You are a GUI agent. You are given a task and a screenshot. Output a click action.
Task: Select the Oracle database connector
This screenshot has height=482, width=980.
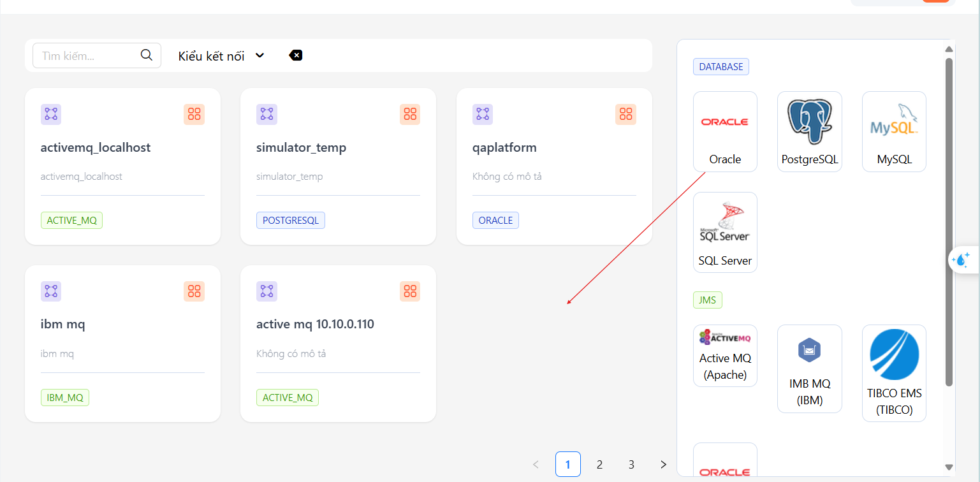pos(725,131)
